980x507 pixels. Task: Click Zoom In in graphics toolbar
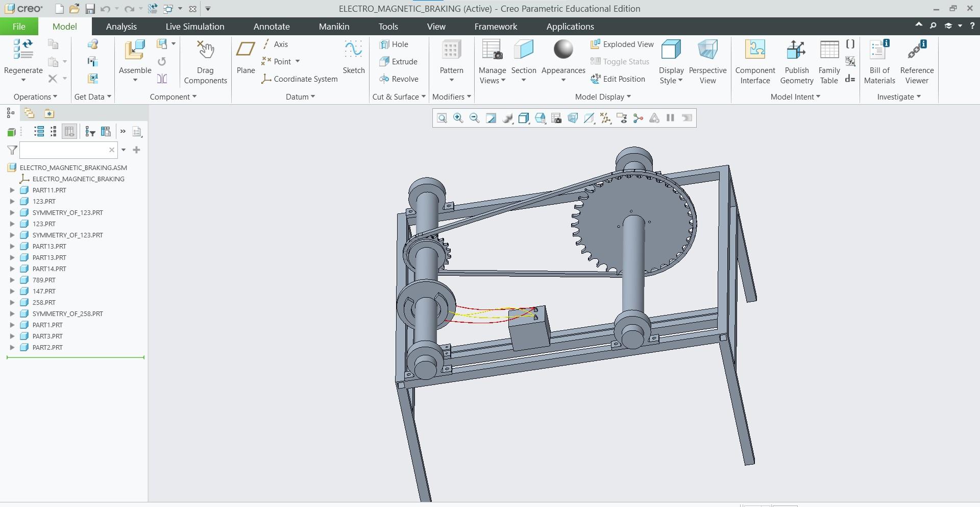(x=458, y=118)
